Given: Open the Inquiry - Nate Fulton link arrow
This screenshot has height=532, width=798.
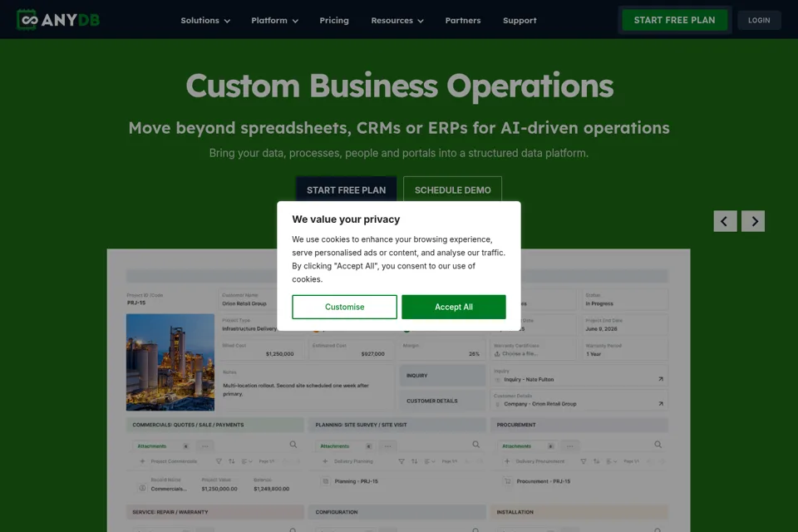Looking at the screenshot, I should (x=661, y=379).
